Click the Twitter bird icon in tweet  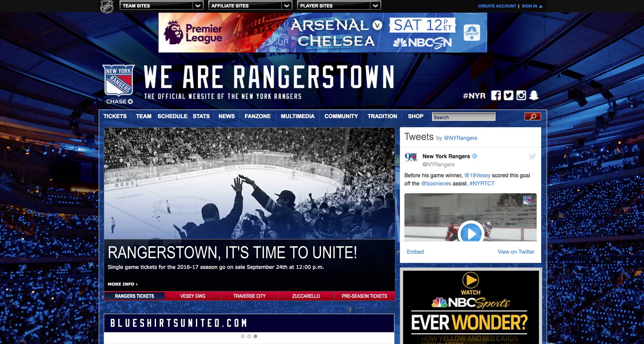click(x=532, y=156)
